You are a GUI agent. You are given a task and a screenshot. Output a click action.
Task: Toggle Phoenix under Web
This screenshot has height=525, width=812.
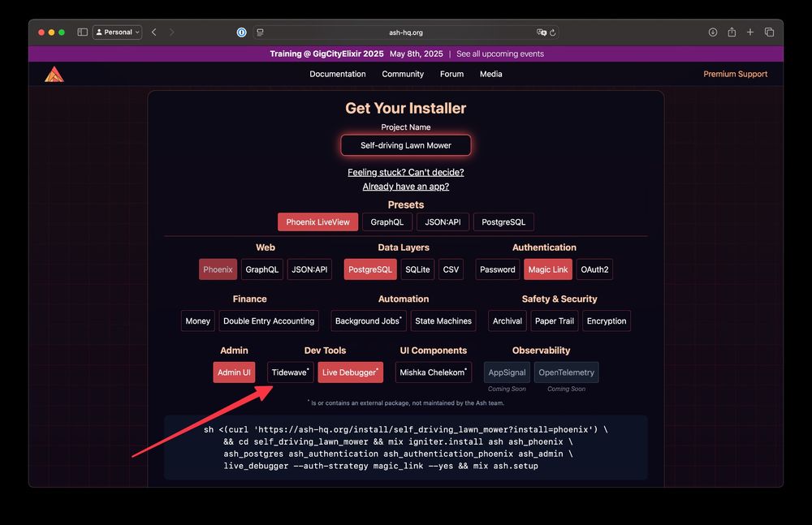tap(218, 269)
